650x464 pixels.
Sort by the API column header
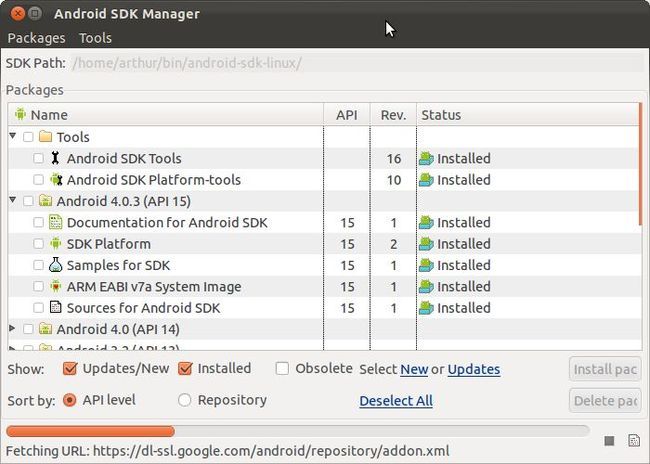pos(347,115)
